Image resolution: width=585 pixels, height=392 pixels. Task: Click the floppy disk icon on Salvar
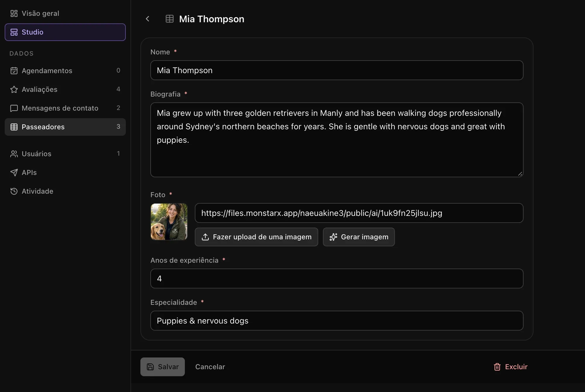click(x=150, y=367)
